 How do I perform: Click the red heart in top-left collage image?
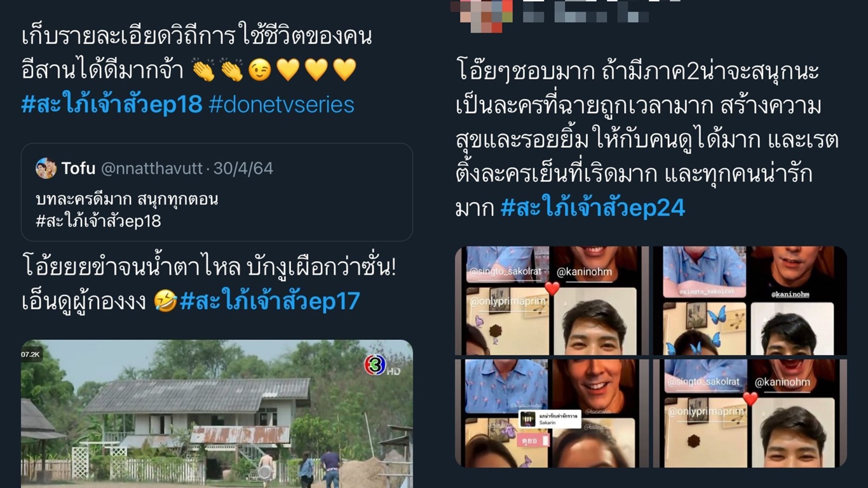(x=552, y=288)
